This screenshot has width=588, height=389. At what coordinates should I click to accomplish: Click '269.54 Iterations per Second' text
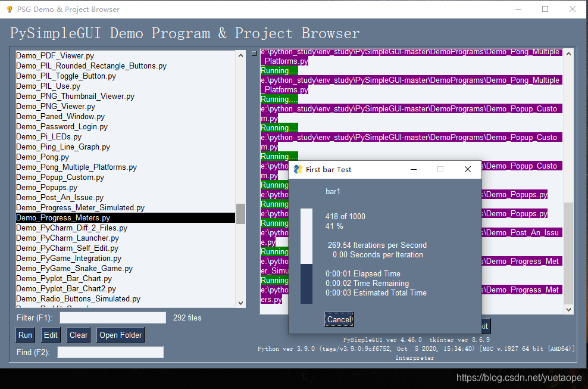[377, 245]
